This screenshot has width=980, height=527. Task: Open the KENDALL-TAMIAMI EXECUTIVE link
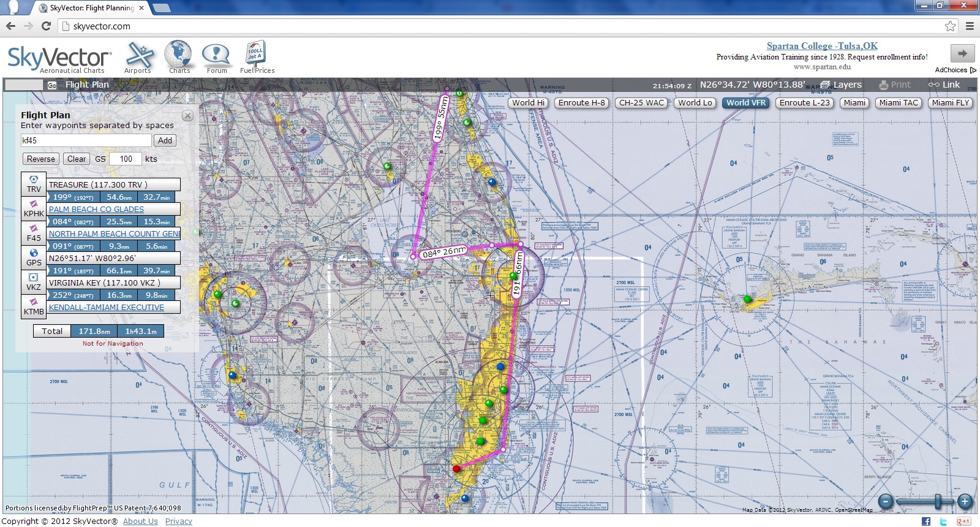(107, 307)
